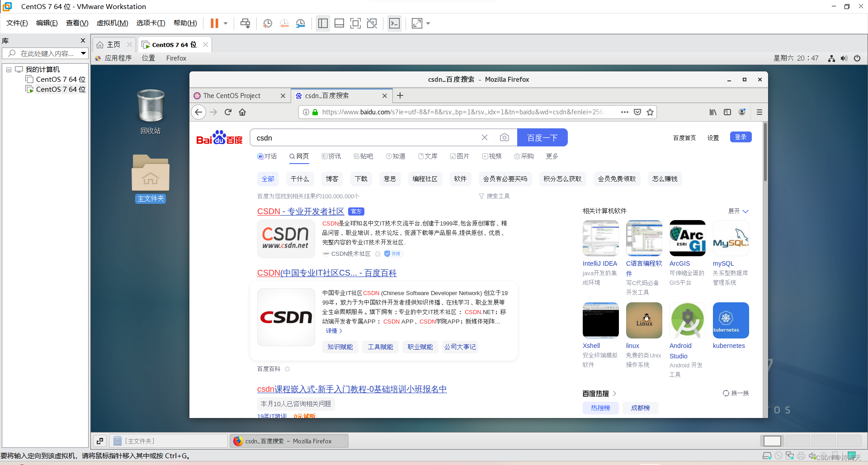Click the CentOS power icon in top bar
The width and height of the screenshot is (868, 465).
(857, 58)
